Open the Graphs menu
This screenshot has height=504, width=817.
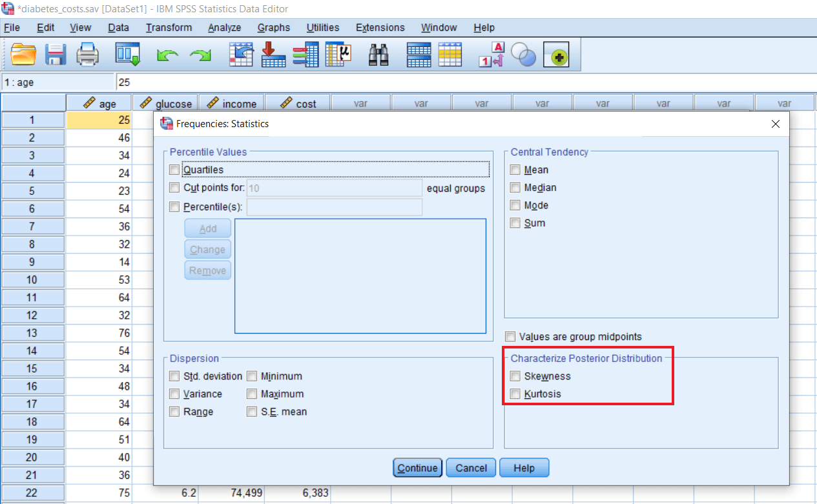[273, 28]
